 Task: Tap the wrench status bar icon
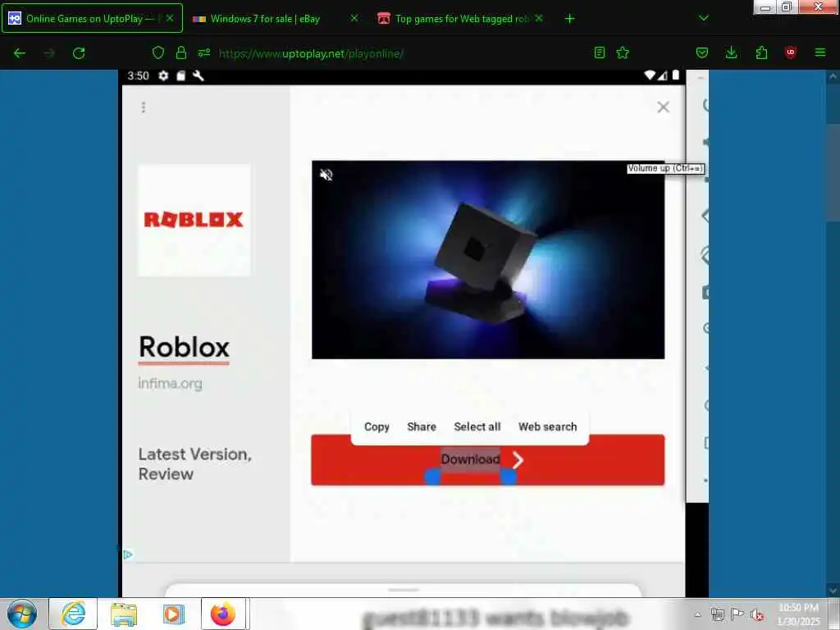tap(199, 76)
